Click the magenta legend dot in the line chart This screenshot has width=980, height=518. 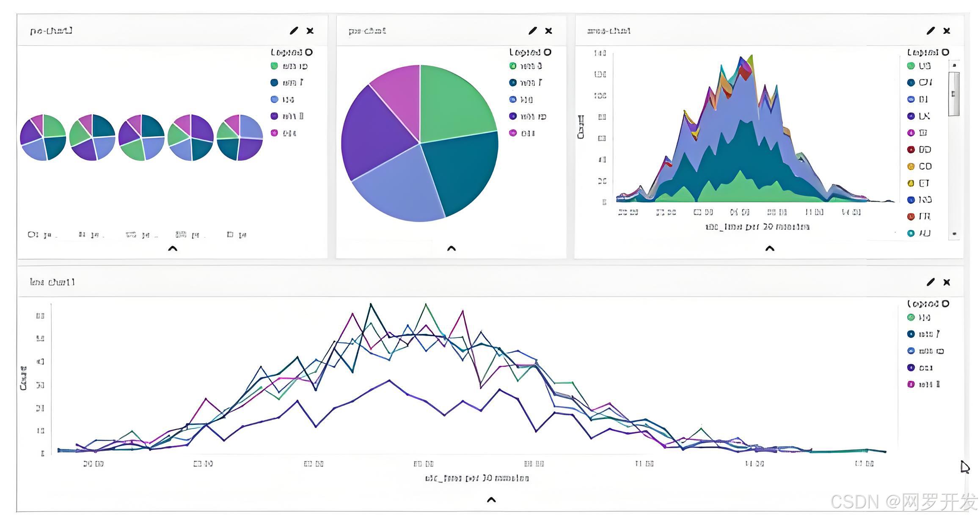pos(911,384)
